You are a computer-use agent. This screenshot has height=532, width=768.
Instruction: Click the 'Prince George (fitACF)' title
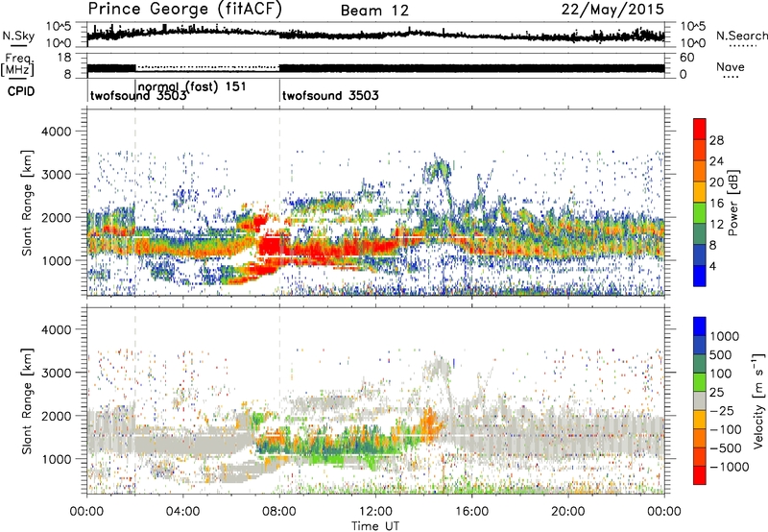[184, 10]
